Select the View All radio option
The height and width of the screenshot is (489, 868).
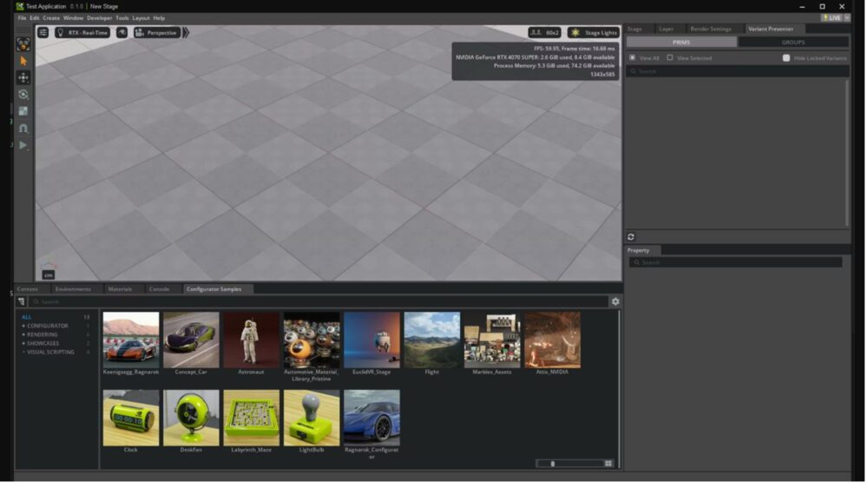[x=632, y=58]
